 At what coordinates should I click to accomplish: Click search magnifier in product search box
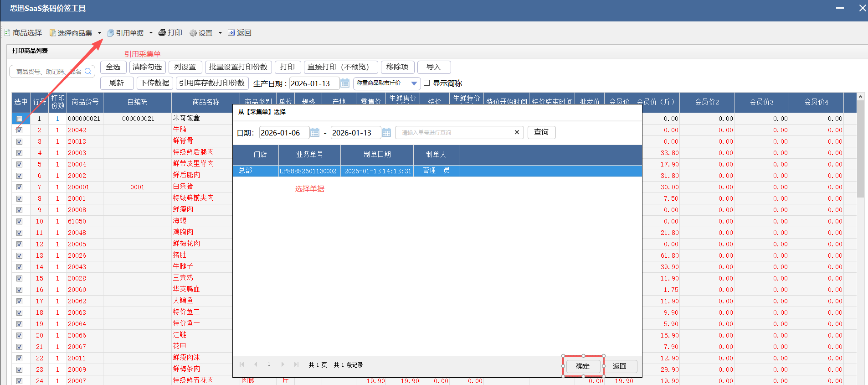pos(88,71)
